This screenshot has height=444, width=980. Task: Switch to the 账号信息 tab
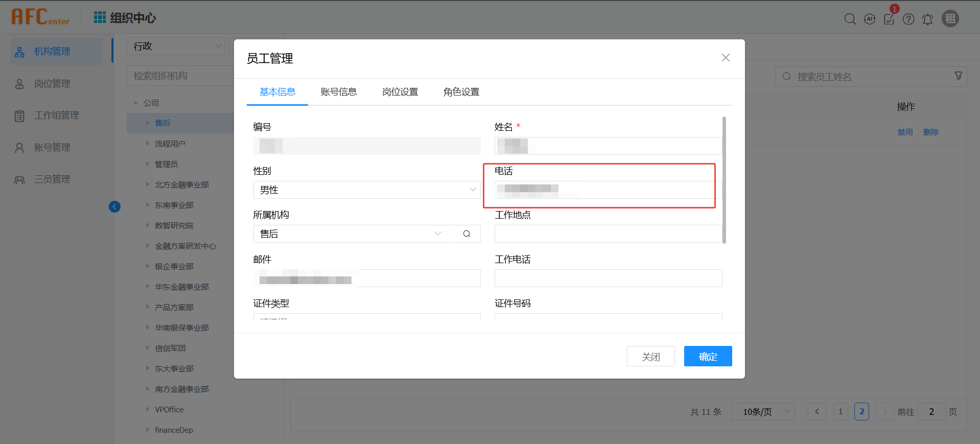[338, 92]
